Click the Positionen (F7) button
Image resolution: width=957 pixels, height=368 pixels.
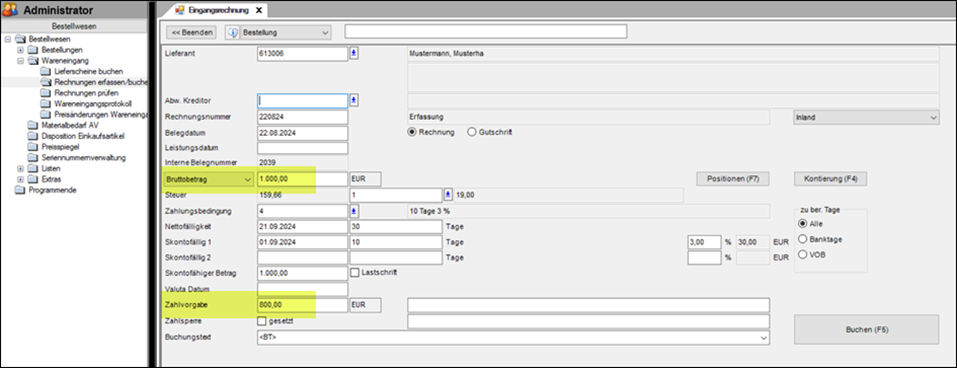[x=732, y=179]
